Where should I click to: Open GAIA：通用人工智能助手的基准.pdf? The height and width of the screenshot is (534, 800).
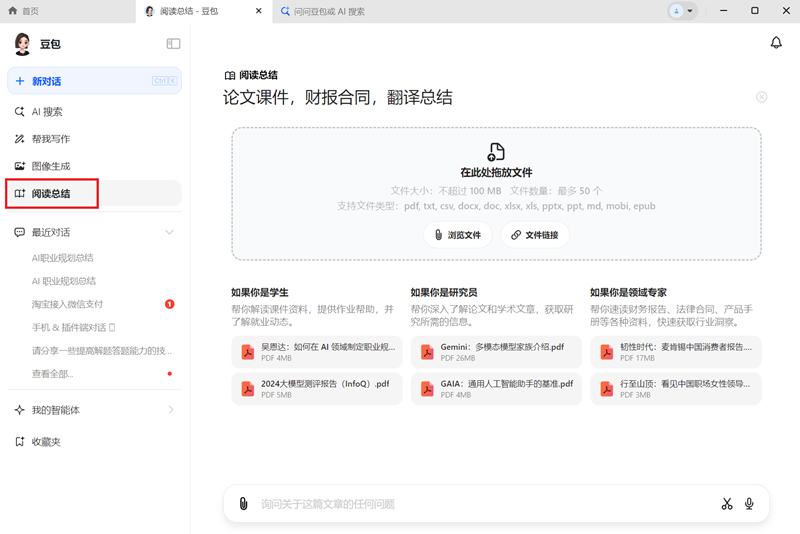pos(496,389)
